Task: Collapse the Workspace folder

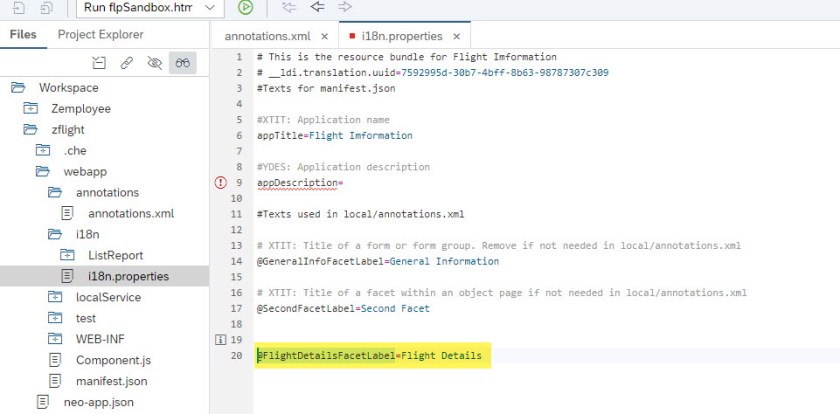Action: pyautogui.click(x=18, y=88)
